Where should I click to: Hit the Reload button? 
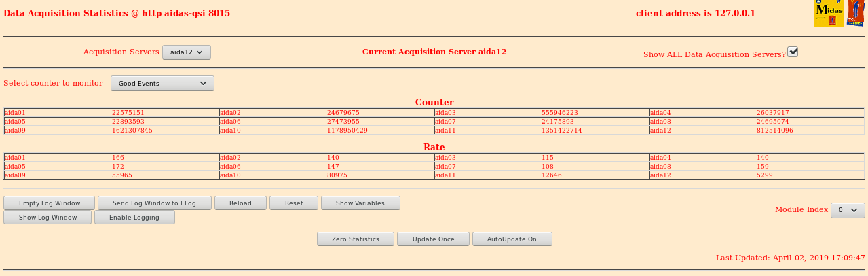pos(240,203)
